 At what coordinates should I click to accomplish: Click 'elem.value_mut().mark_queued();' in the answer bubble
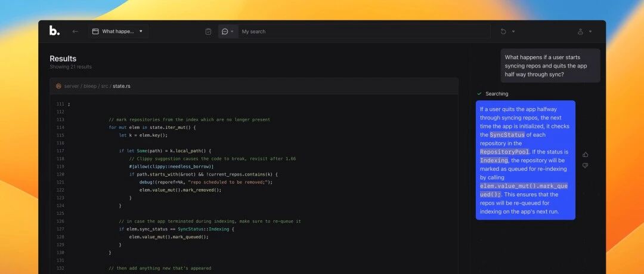tap(524, 190)
